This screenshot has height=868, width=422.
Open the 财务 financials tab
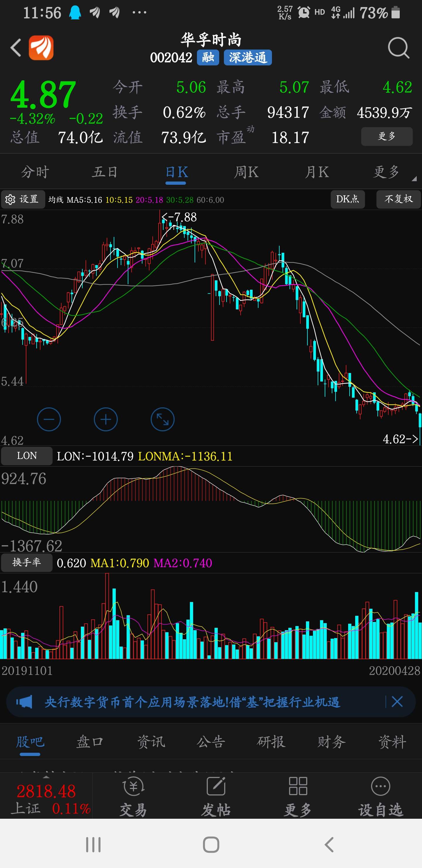332,742
